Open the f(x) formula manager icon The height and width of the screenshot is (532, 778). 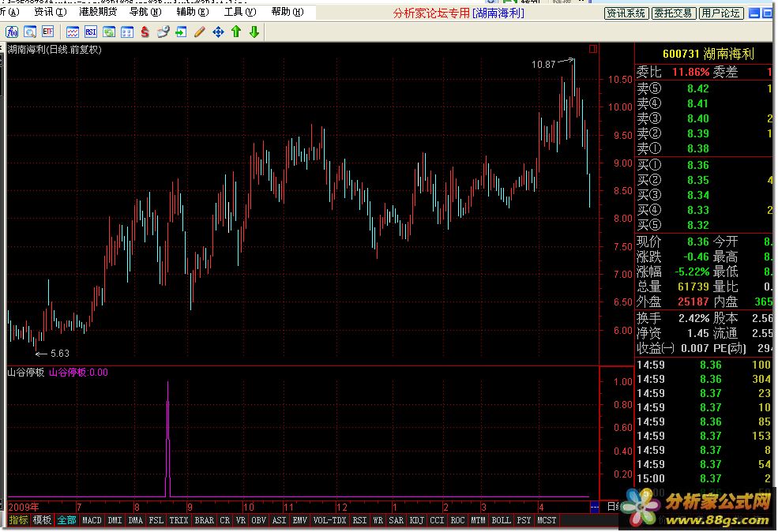(11, 32)
